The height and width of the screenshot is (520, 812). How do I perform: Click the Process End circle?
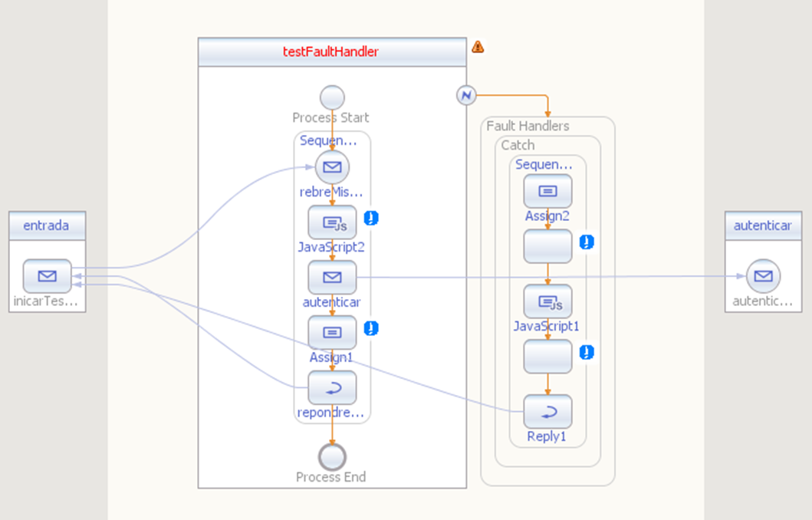tap(332, 457)
